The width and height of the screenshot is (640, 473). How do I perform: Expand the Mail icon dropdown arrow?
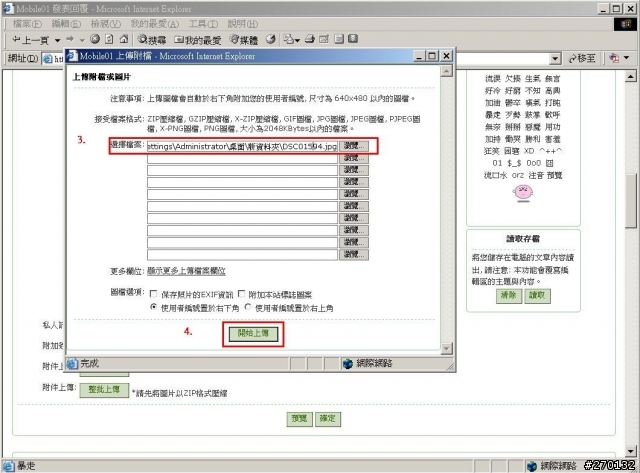tap(297, 40)
